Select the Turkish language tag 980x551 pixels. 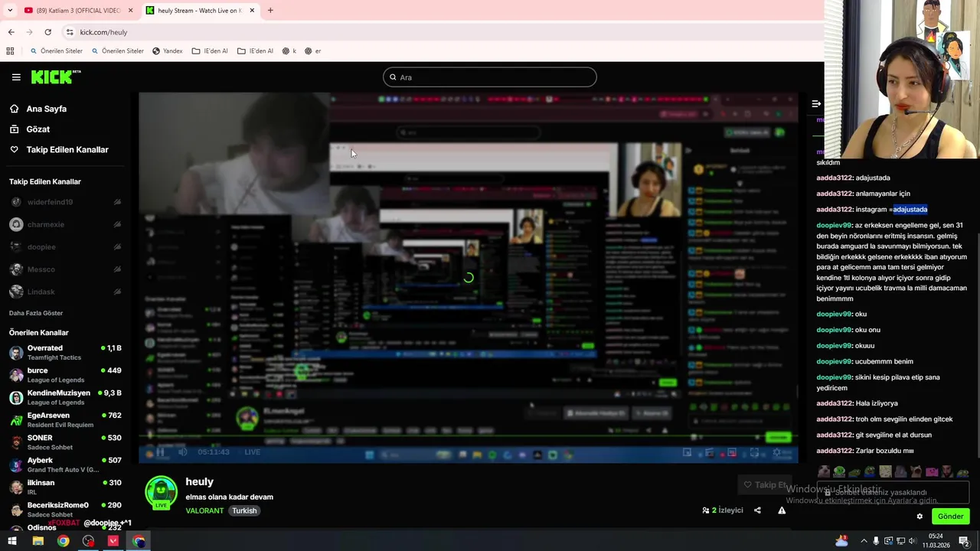pos(244,511)
